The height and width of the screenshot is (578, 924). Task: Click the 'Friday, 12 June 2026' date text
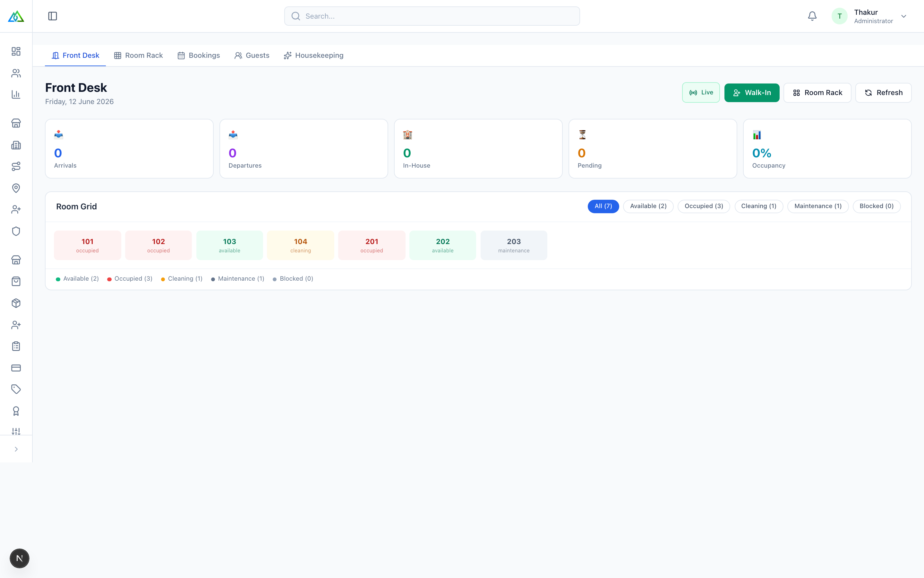pos(80,102)
